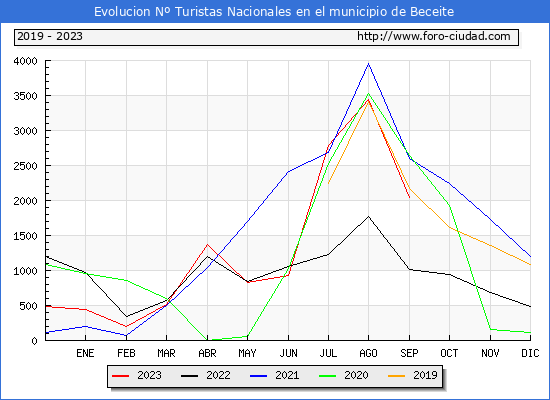
Task: Click the '3000' y-axis value
Action: 25,131
